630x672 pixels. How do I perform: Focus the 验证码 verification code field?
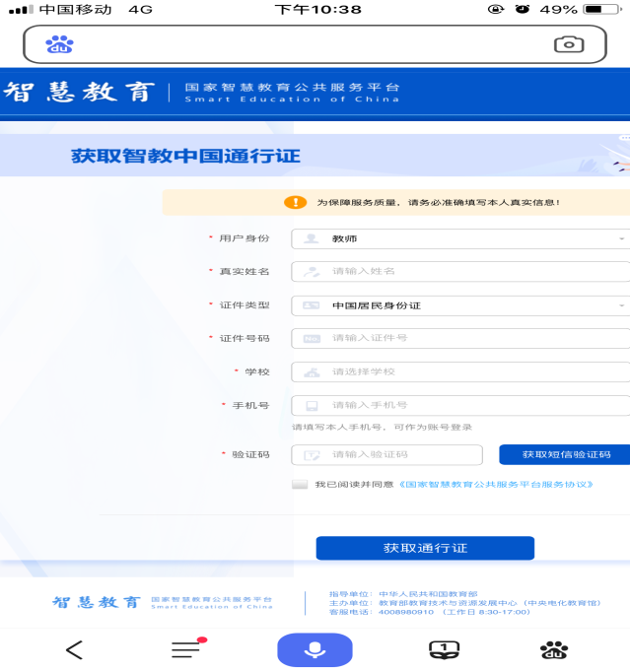pos(386,454)
